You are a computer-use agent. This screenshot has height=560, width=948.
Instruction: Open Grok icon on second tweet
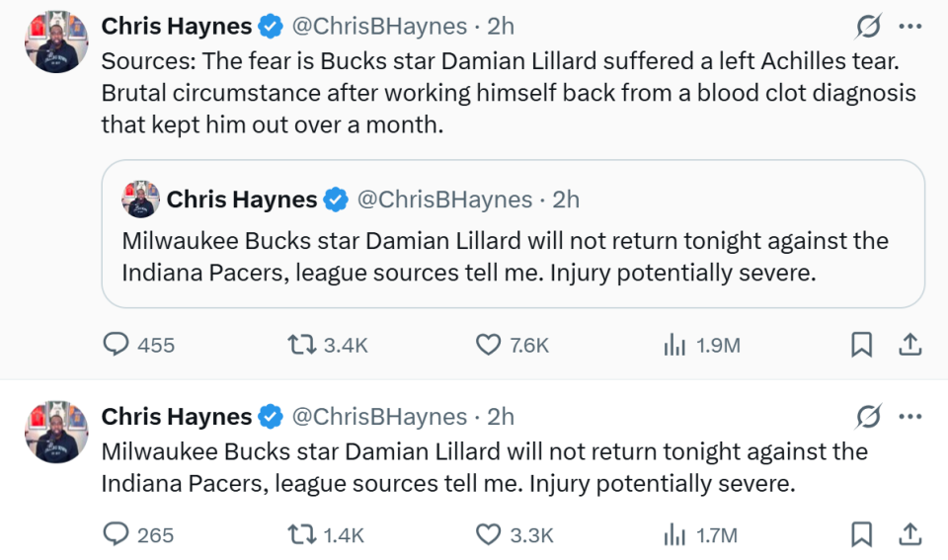point(867,417)
